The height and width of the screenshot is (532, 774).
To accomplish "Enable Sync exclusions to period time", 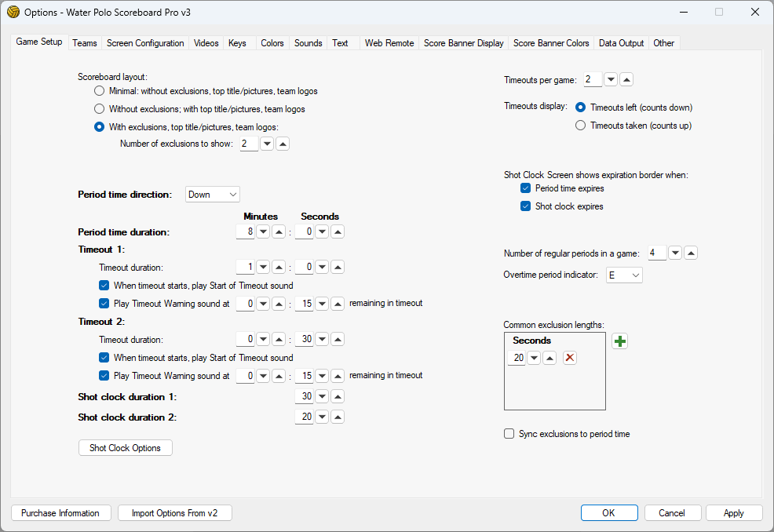I will 509,434.
